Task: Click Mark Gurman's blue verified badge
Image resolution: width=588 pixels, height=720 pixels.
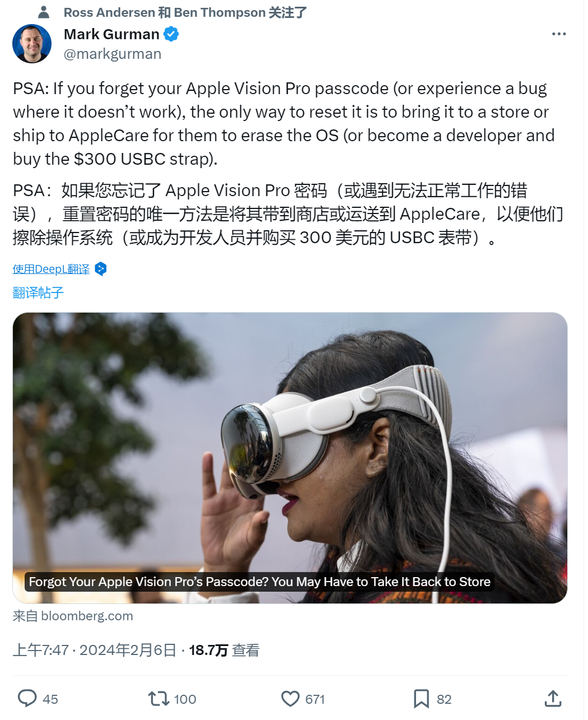Action: tap(171, 34)
